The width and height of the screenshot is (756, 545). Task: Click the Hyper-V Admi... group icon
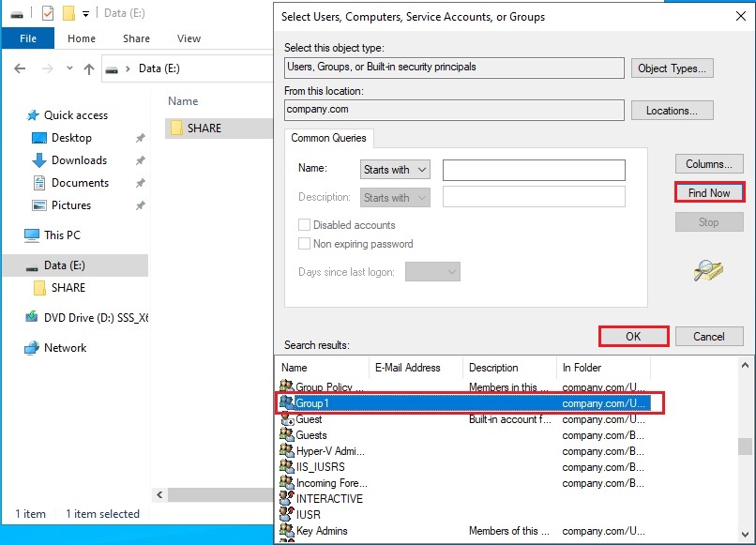click(287, 451)
